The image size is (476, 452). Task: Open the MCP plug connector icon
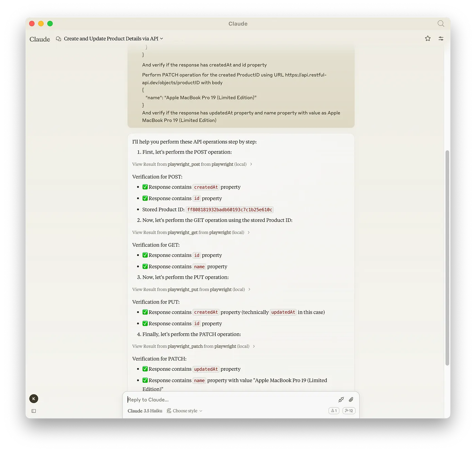pos(341,400)
